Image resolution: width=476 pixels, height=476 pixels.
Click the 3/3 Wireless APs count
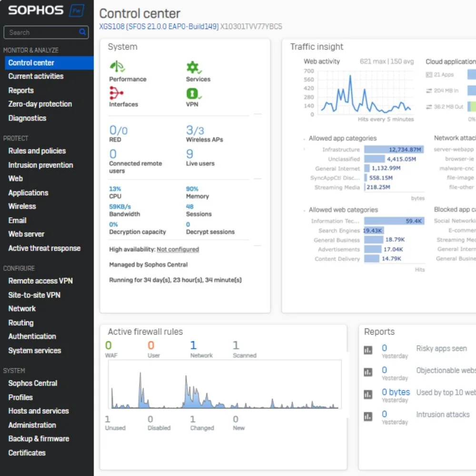[x=195, y=130]
